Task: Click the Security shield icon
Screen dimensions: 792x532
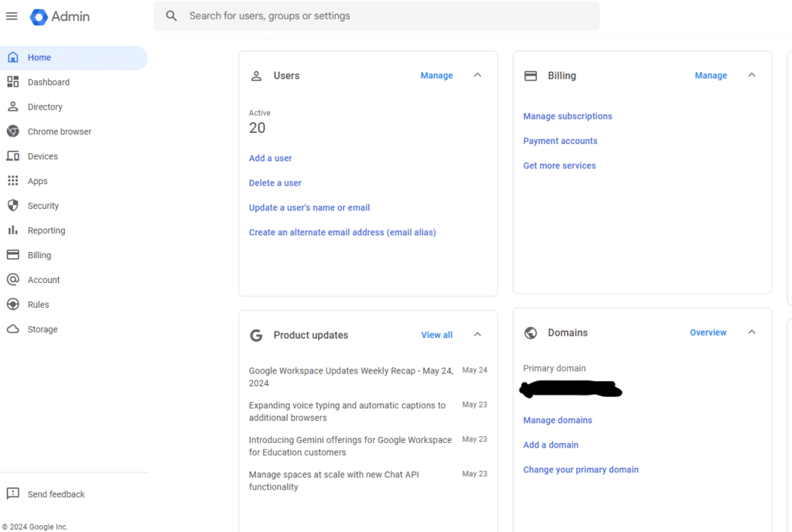Action: click(13, 206)
